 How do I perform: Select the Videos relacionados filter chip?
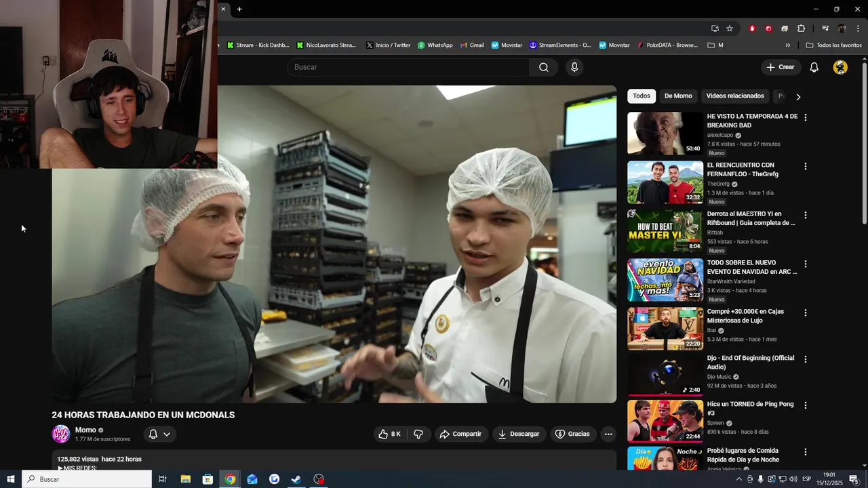(x=735, y=96)
